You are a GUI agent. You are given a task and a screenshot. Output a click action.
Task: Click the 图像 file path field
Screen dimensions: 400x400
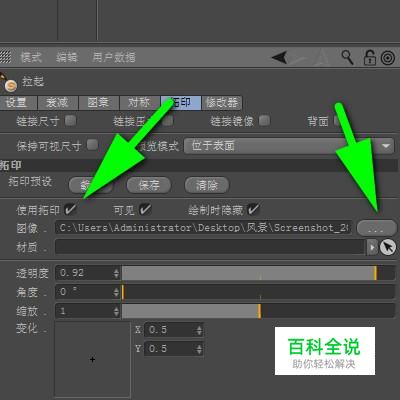coord(203,228)
